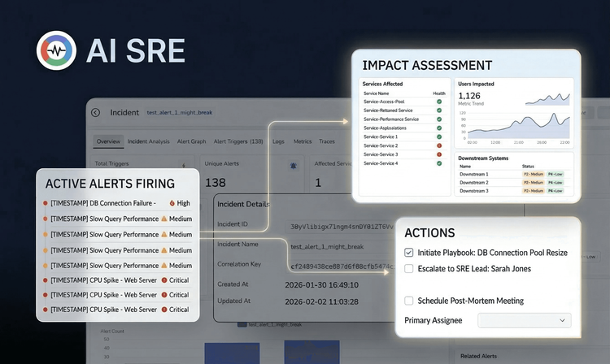Screen dimensions: 610x364
Task: Uncheck Initiate Playbook: DB Connection Pool Resize
Action: point(409,252)
